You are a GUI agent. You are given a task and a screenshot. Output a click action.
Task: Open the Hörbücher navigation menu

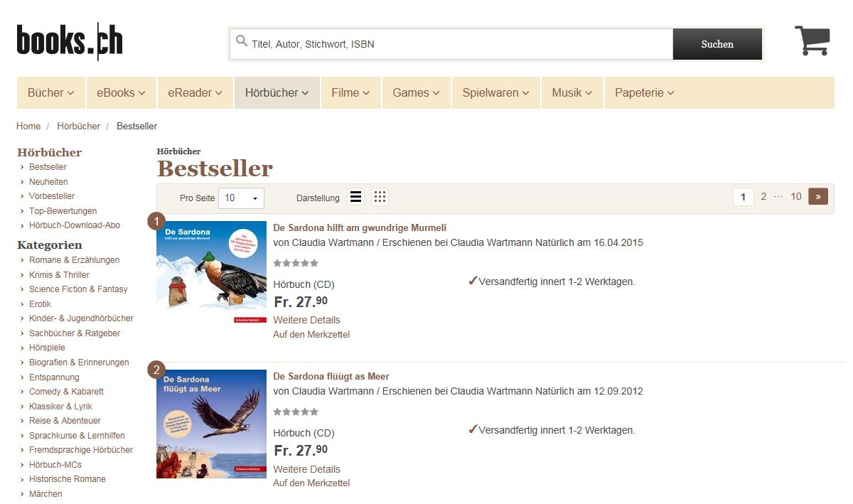point(277,92)
